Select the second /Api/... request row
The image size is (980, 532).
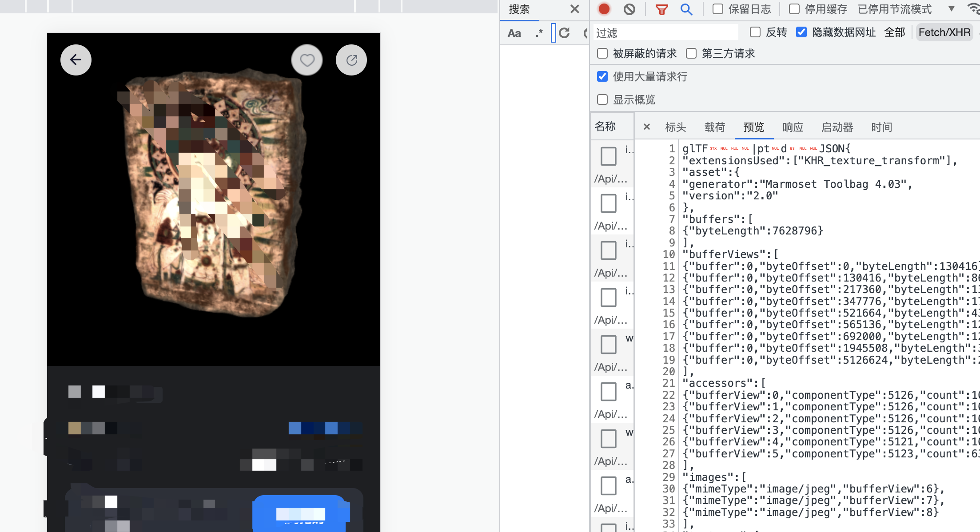pyautogui.click(x=612, y=210)
